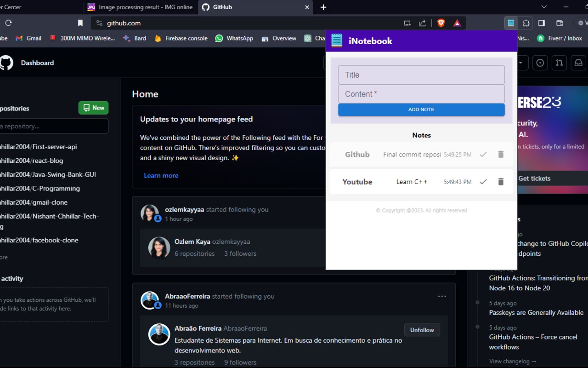Open Transitioning from Node 16 changelog entry
Screen dimensions: 588x368
538,283
